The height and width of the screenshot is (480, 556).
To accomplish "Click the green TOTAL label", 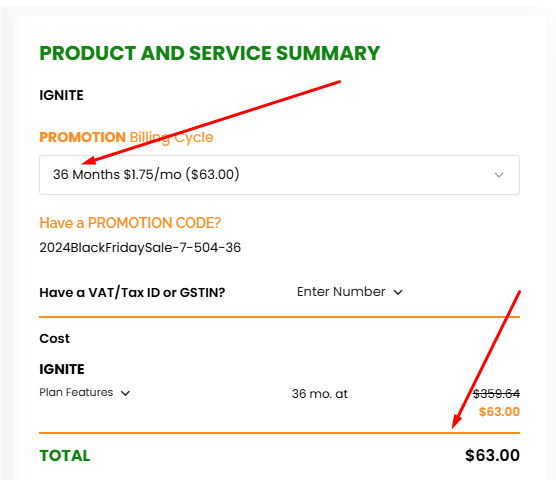I will tap(65, 456).
